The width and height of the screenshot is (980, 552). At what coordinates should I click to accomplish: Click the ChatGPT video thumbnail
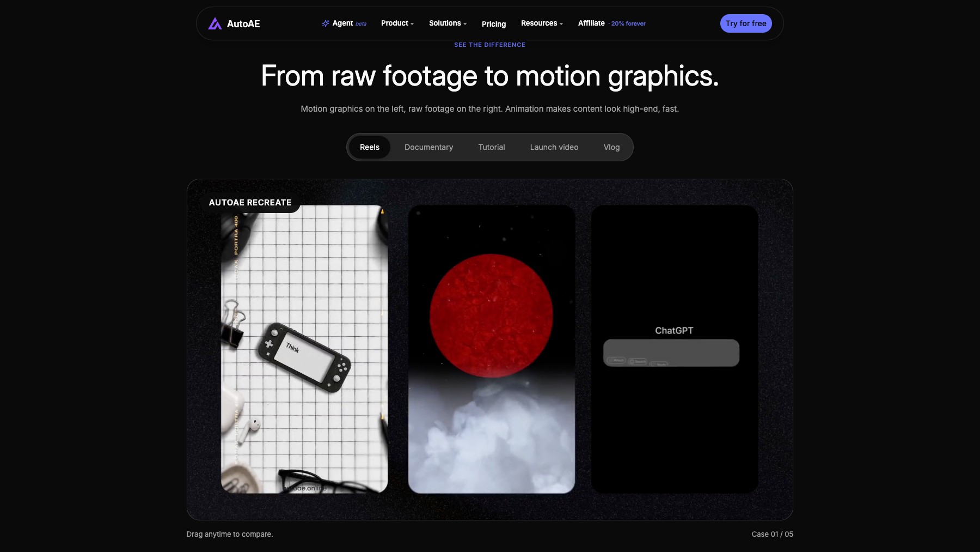675,349
